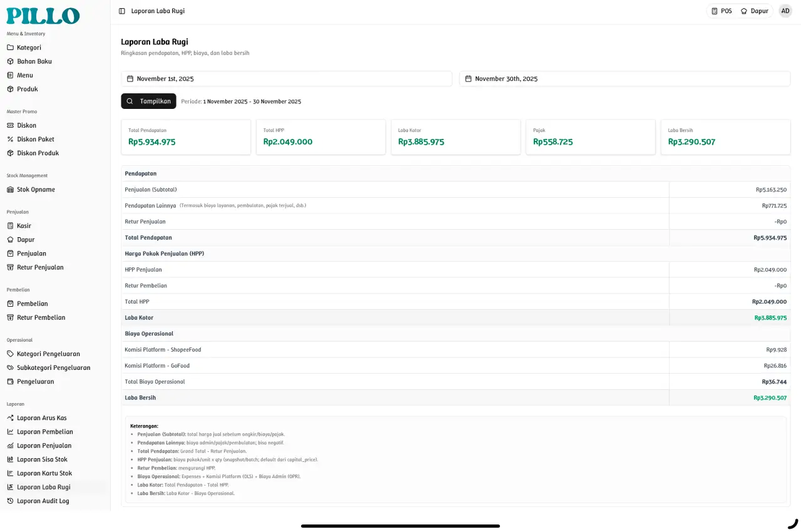Image resolution: width=801 pixels, height=532 pixels.
Task: Open the start date picker November 1st
Action: [x=286, y=79]
